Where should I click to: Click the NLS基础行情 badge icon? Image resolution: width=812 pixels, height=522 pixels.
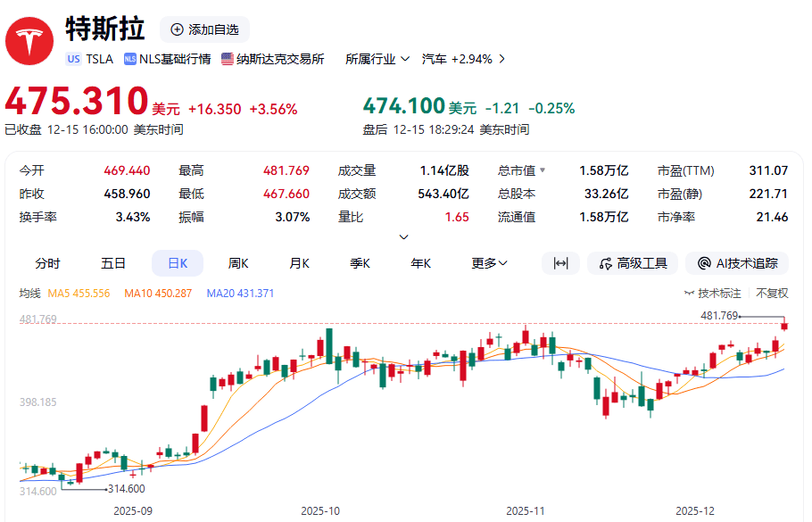click(129, 59)
